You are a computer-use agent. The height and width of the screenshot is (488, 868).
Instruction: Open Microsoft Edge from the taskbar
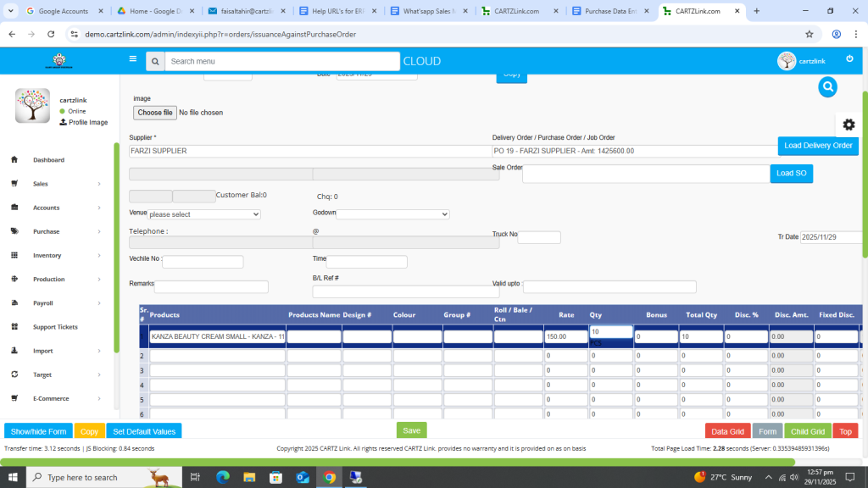point(223,477)
